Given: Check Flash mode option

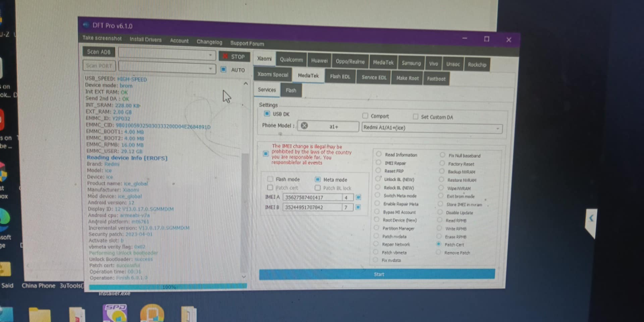Looking at the screenshot, I should [270, 179].
